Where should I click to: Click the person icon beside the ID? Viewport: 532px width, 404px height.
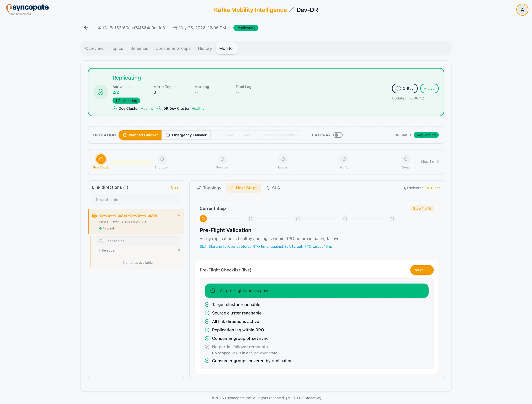[99, 28]
